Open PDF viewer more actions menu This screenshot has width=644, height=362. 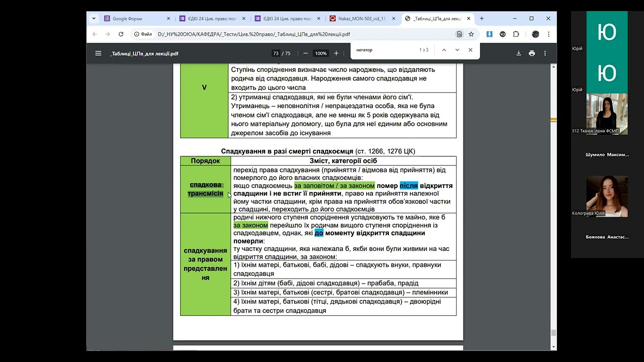(545, 53)
